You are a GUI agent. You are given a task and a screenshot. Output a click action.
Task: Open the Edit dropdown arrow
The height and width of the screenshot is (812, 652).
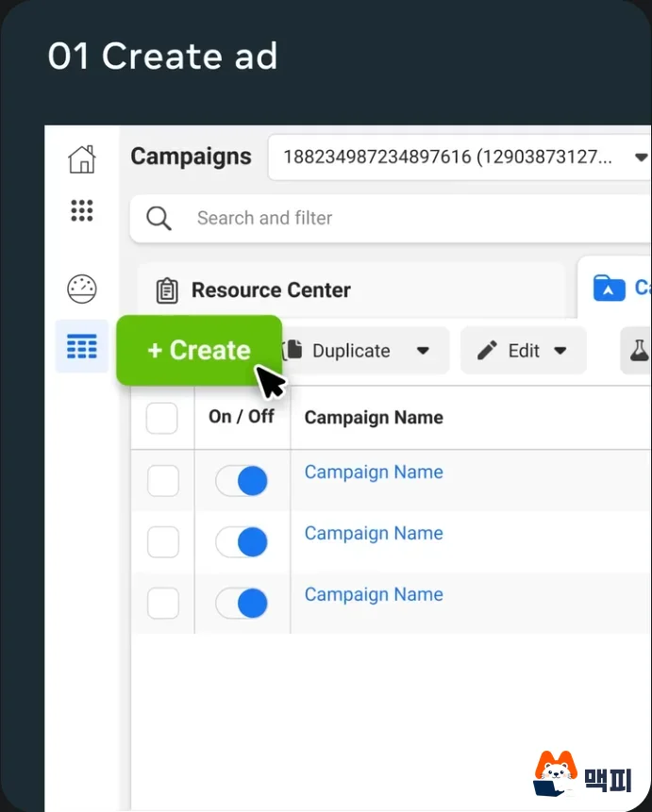560,351
